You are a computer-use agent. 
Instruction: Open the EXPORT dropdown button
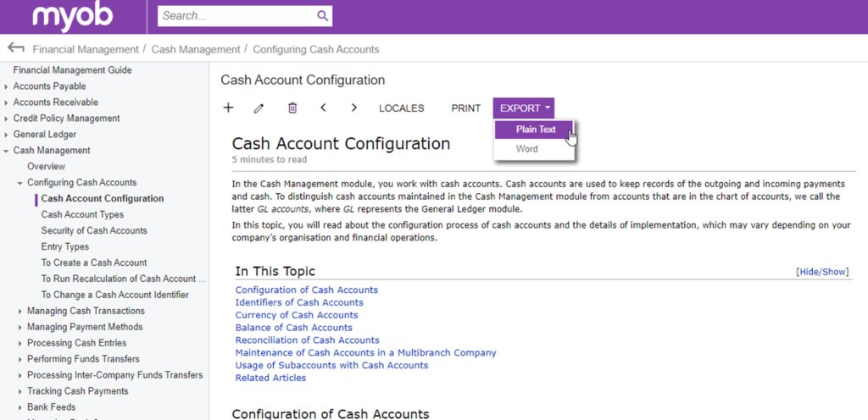coord(524,108)
